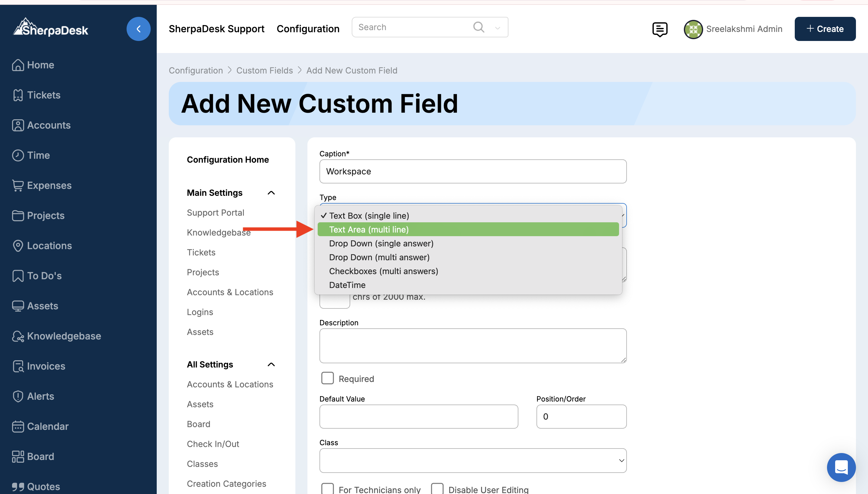Image resolution: width=868 pixels, height=494 pixels.
Task: Open the Custom Fields breadcrumb link
Action: tap(264, 70)
